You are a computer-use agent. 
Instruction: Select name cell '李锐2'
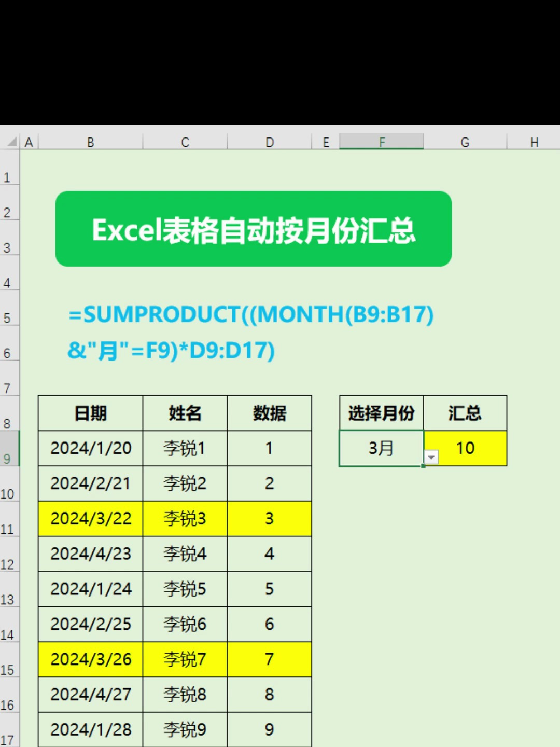[185, 483]
